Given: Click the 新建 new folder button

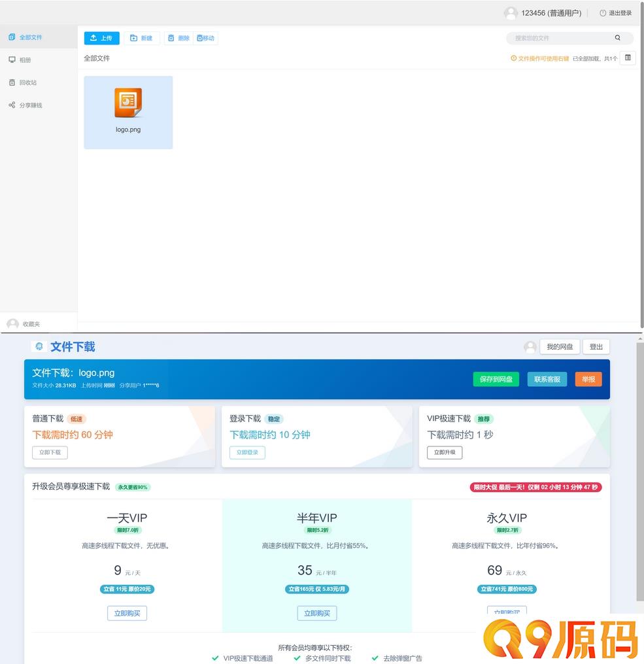Looking at the screenshot, I should click(141, 38).
